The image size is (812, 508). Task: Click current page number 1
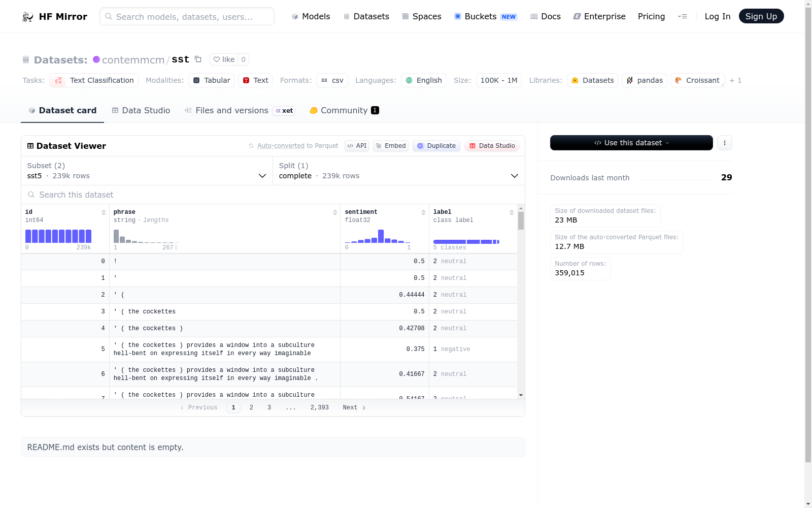233,407
